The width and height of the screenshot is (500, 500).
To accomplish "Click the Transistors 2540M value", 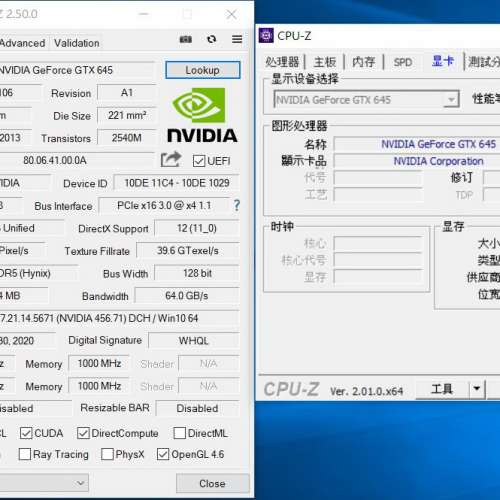I will tap(127, 138).
